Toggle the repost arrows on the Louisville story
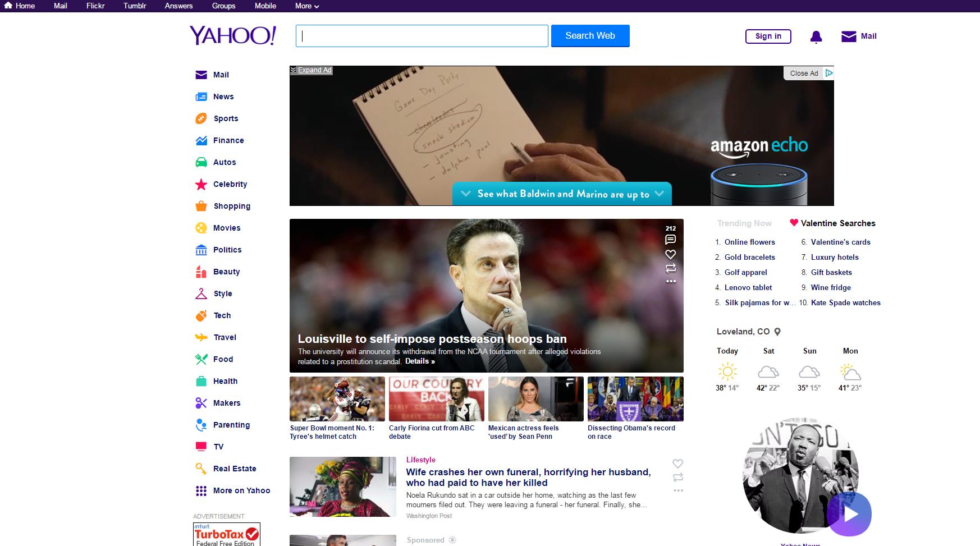The image size is (980, 546). [x=671, y=269]
